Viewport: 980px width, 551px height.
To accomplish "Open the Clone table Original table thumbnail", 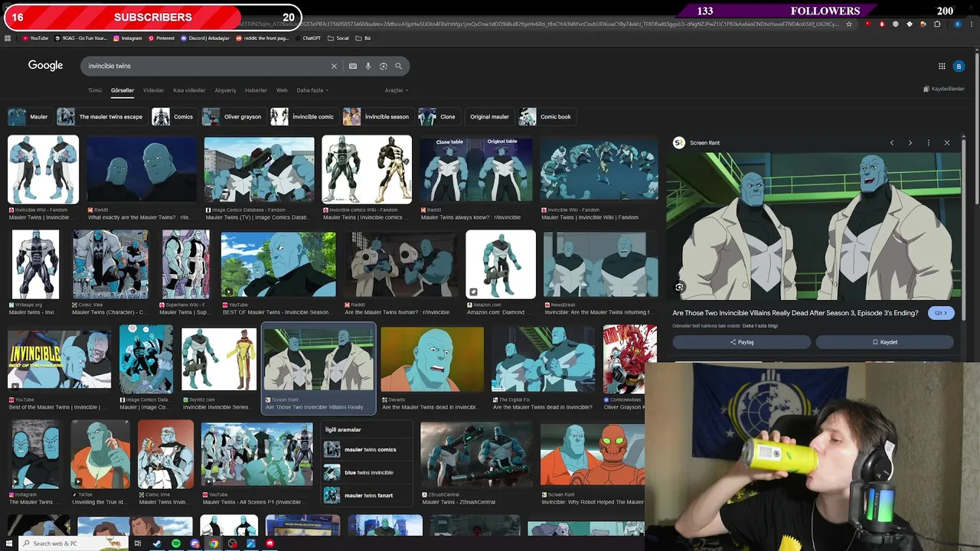I will coord(475,170).
